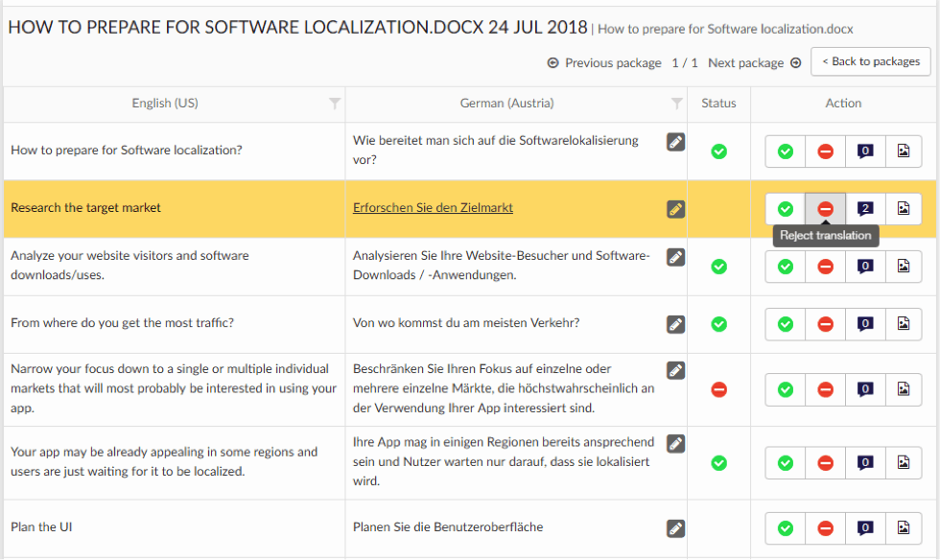This screenshot has width=940, height=560.
Task: Approve the 'Your app may be already appealing' translation
Action: click(786, 463)
